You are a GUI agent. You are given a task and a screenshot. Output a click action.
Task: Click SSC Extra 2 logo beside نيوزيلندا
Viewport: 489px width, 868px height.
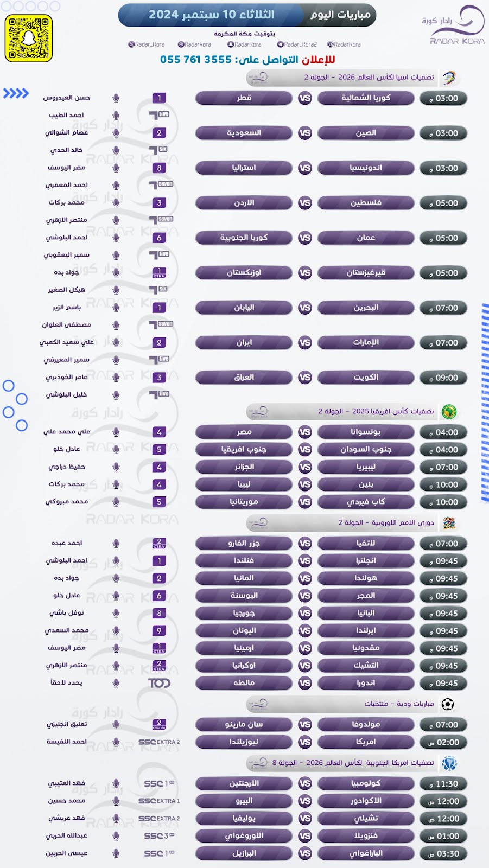[x=159, y=742]
